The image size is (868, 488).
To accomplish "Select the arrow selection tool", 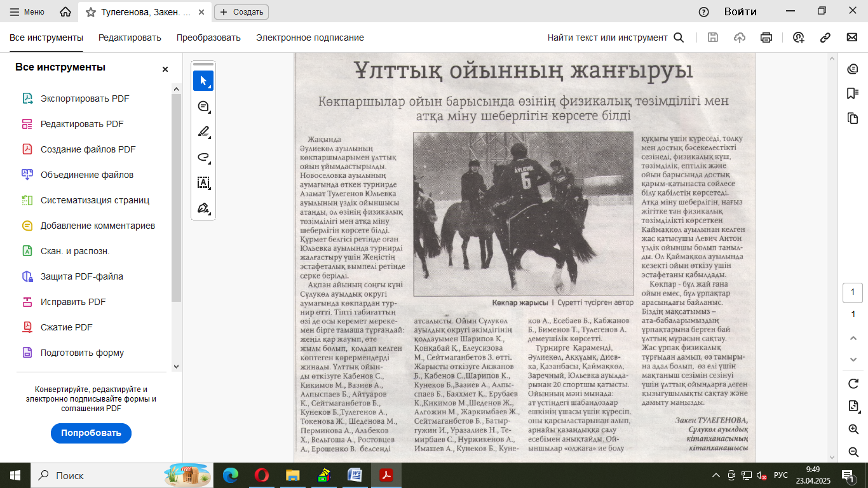I will 203,81.
